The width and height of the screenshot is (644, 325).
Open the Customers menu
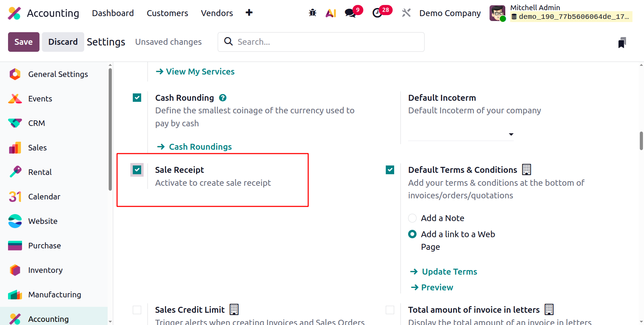click(x=167, y=13)
